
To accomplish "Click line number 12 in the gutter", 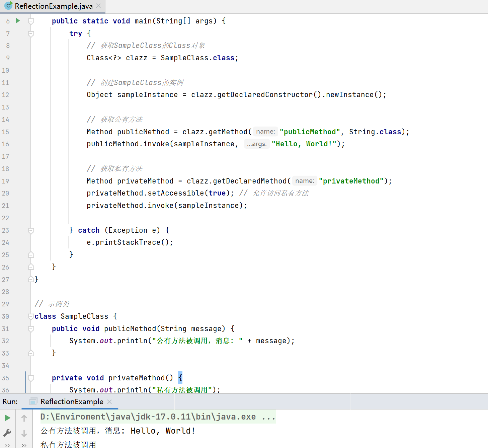I will point(5,95).
